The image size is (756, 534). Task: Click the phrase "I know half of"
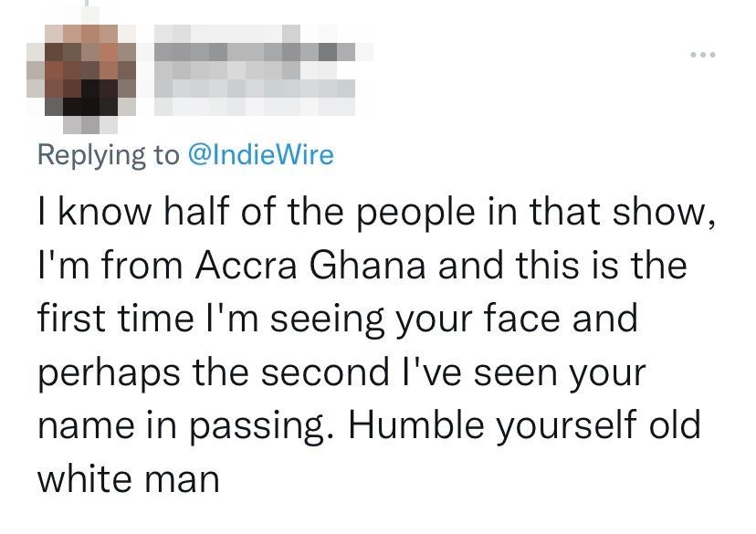pyautogui.click(x=158, y=212)
